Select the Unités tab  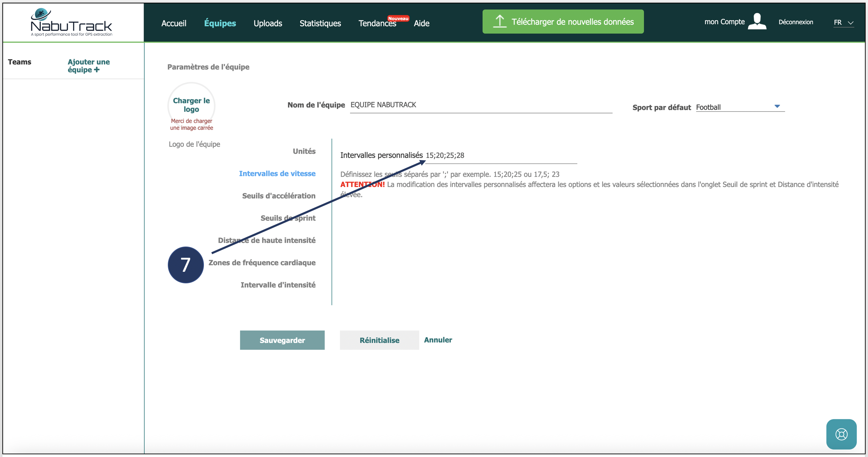tap(304, 151)
